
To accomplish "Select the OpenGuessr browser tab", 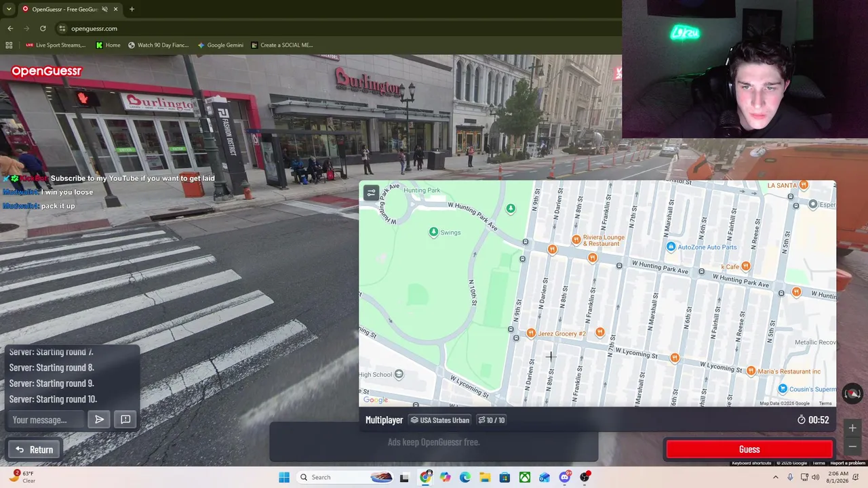I will coord(70,9).
